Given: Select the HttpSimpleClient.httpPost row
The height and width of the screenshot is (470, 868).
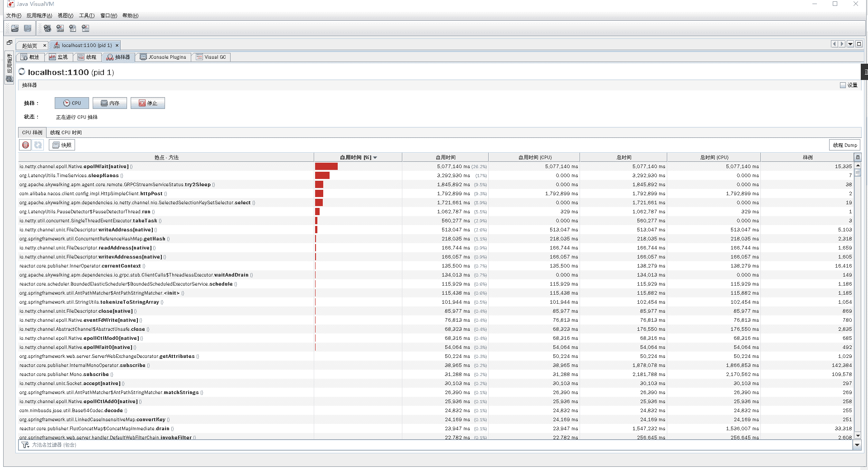Looking at the screenshot, I should coord(436,193).
